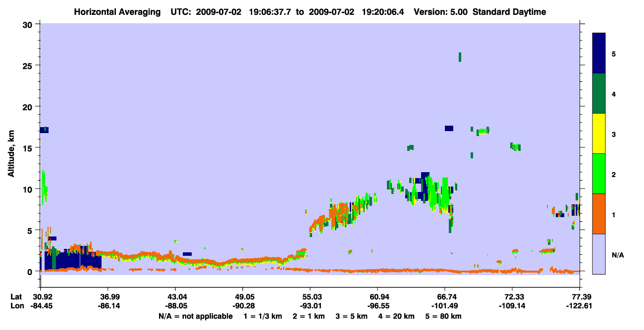Screen dimensions: 644x330
Task: Click the dark blue level 5 colorbar segment
Action: (x=599, y=53)
